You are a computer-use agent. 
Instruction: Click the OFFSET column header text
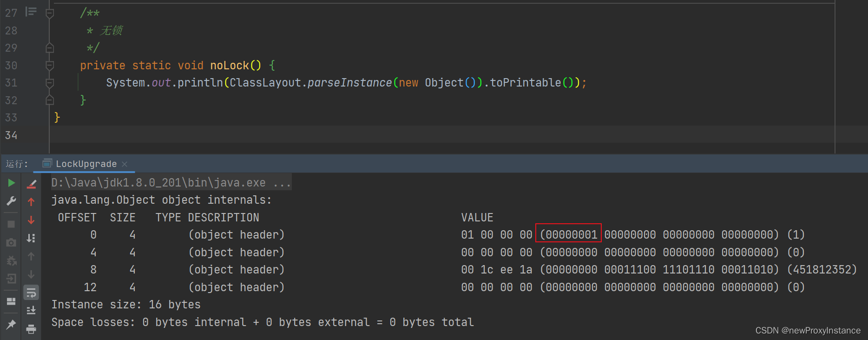coord(77,218)
